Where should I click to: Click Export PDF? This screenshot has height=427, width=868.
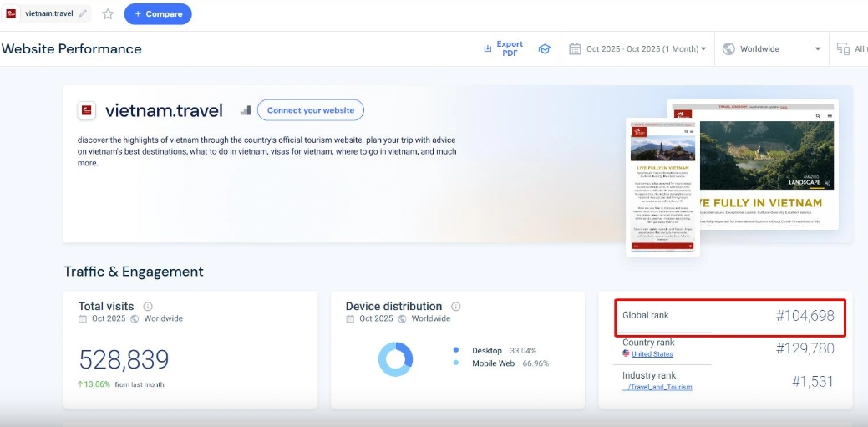tap(504, 49)
